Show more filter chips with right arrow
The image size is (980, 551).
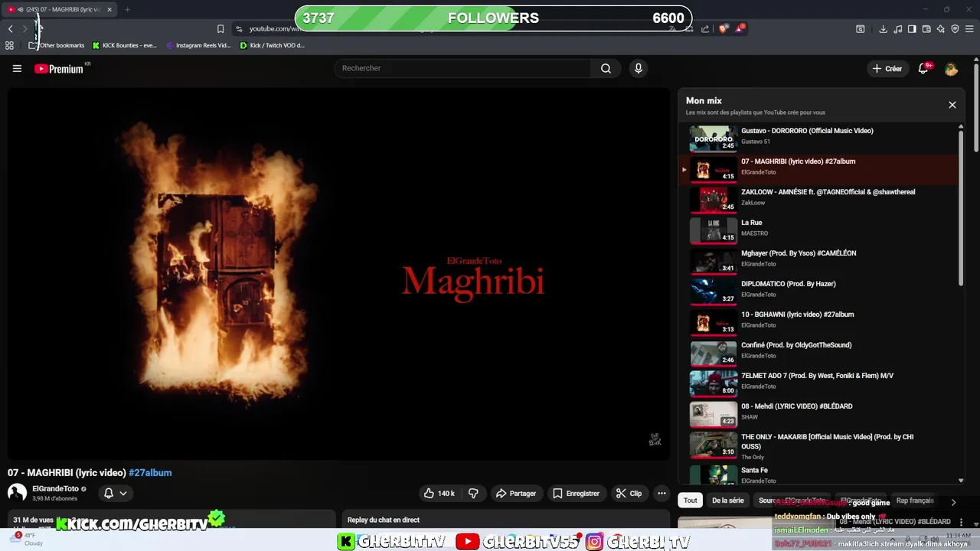pos(953,502)
